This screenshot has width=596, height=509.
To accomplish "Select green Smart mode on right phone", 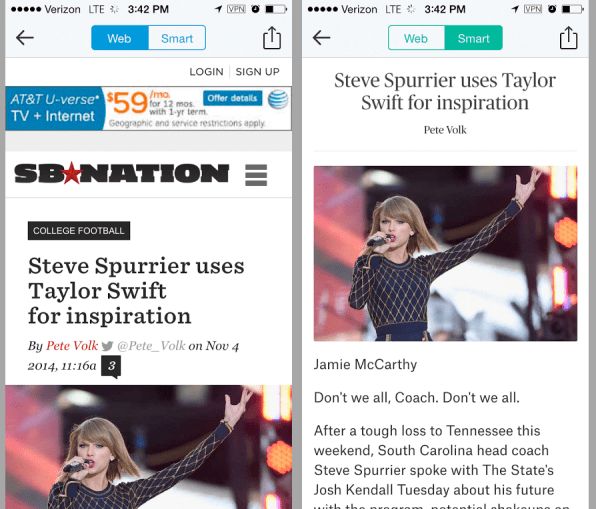I will pyautogui.click(x=474, y=38).
